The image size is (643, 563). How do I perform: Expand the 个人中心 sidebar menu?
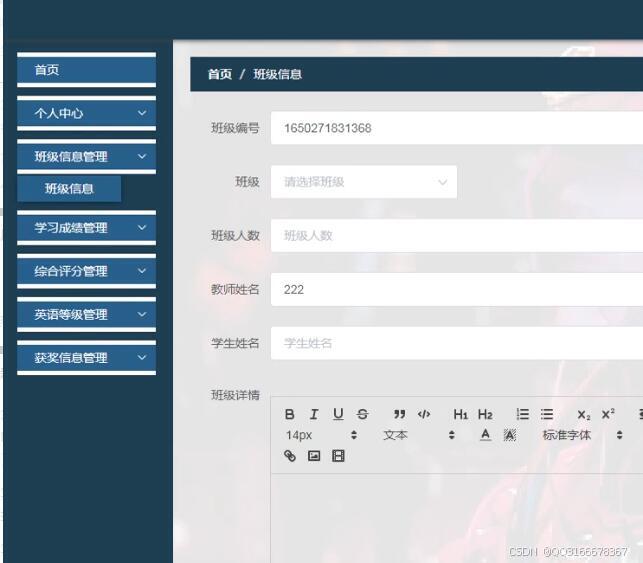click(x=87, y=113)
